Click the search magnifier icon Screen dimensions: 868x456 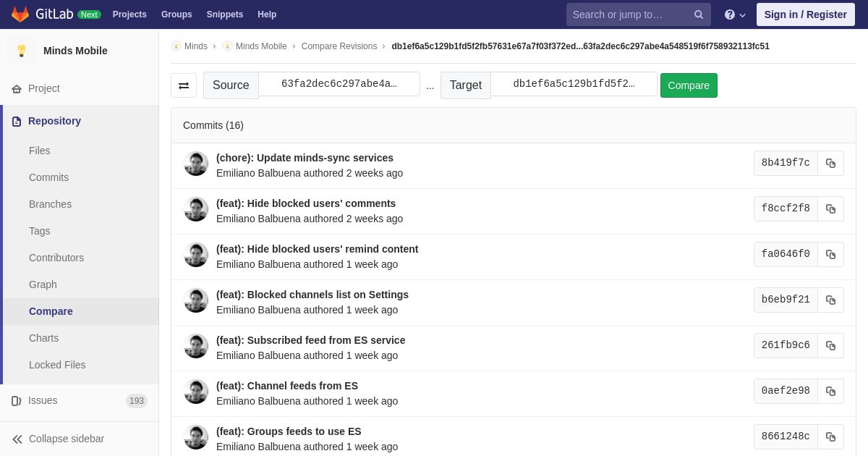699,14
